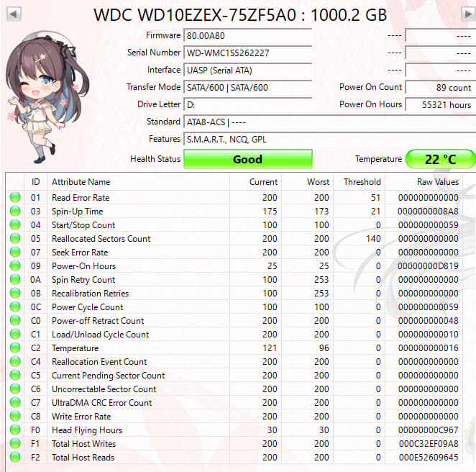The image size is (476, 472).
Task: Click status circle of Total Host Reads
Action: coord(15,457)
